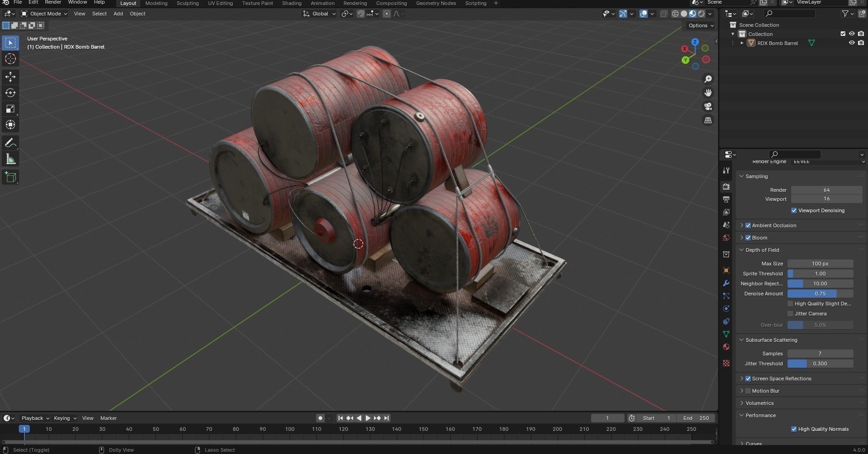Select the Transform tool
Viewport: 868px width, 454px height.
coord(10,125)
